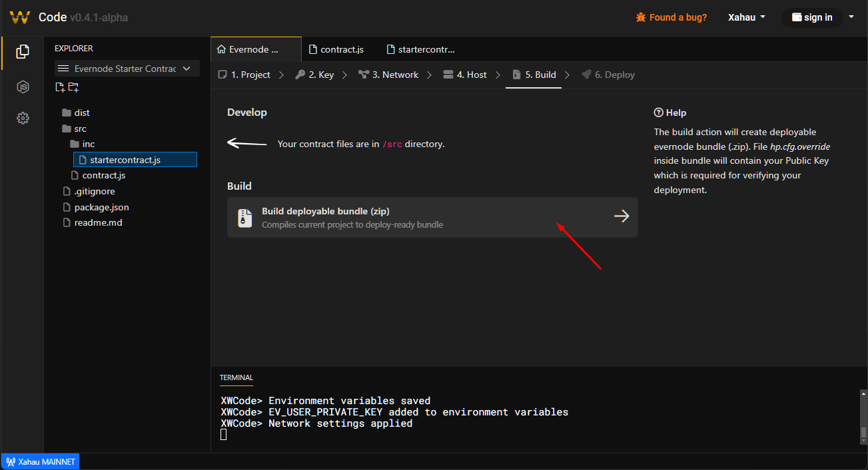Image resolution: width=868 pixels, height=470 pixels.
Task: Click the terminal input cursor line
Action: point(224,434)
